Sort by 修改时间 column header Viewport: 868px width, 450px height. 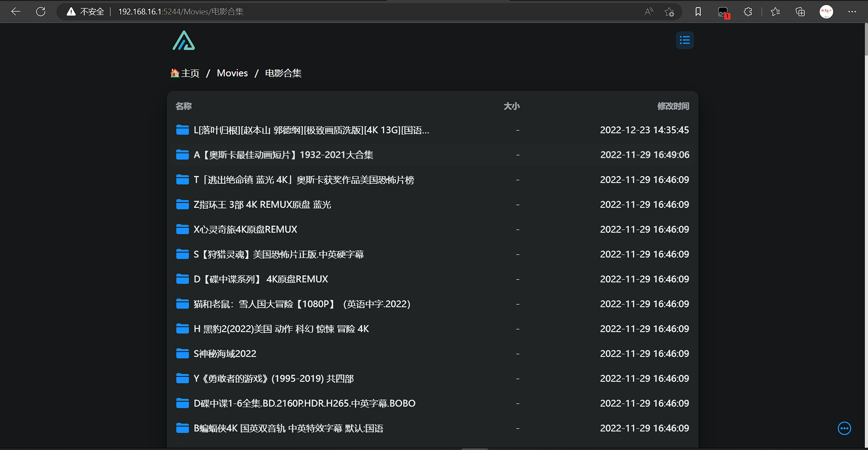click(673, 106)
